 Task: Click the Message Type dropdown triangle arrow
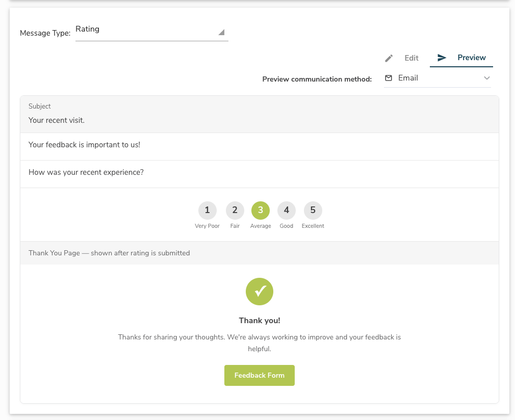click(x=221, y=33)
